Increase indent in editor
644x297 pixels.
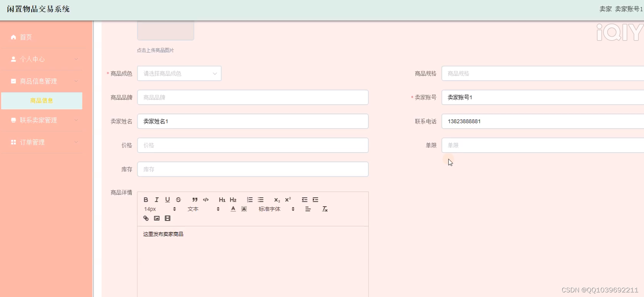(x=315, y=200)
